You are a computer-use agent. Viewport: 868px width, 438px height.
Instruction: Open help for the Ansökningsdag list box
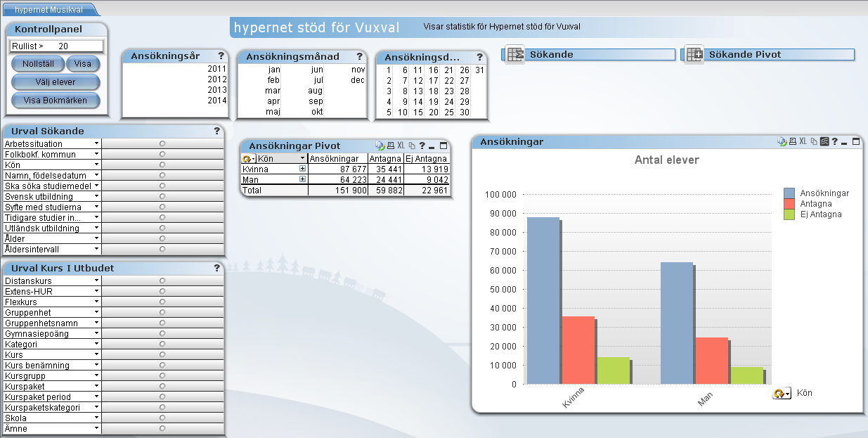[479, 57]
